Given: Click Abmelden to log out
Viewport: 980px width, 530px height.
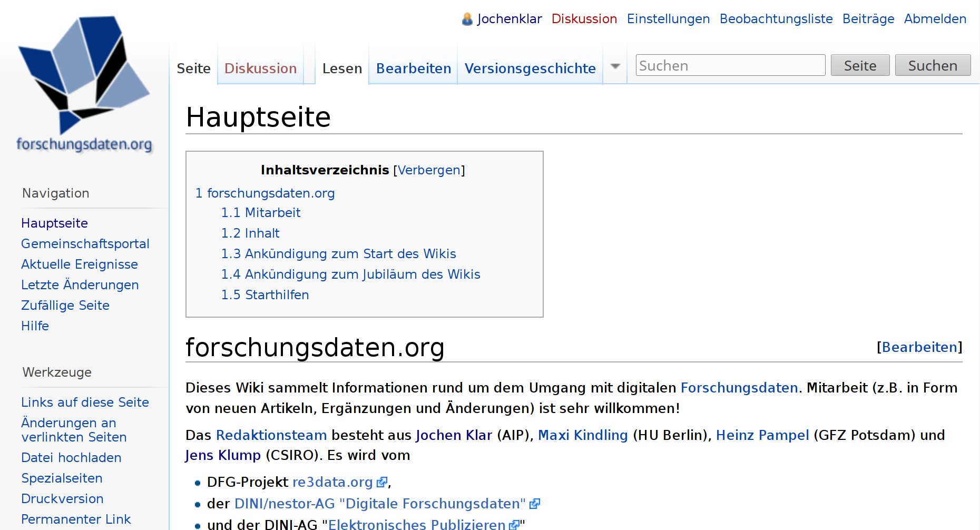Looking at the screenshot, I should tap(935, 19).
